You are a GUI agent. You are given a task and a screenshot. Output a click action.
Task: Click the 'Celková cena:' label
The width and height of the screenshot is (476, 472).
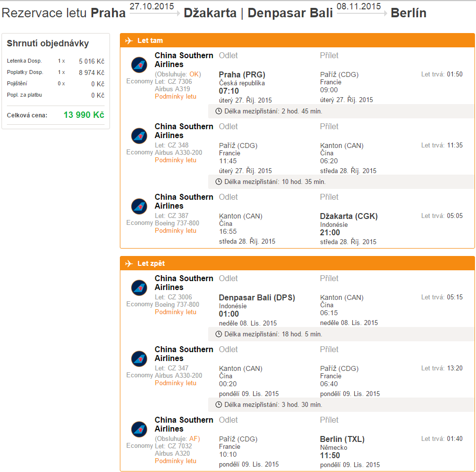(x=27, y=115)
